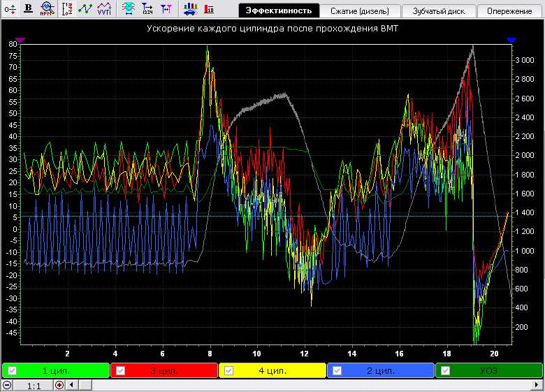This screenshot has width=545, height=392.
Task: Click the red zoom in plus button
Action: point(59,385)
